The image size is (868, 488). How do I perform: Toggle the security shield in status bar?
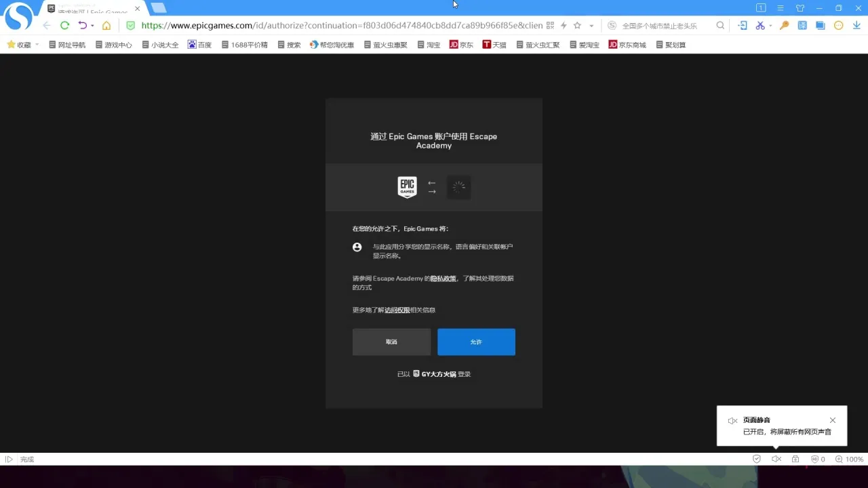pos(757,459)
